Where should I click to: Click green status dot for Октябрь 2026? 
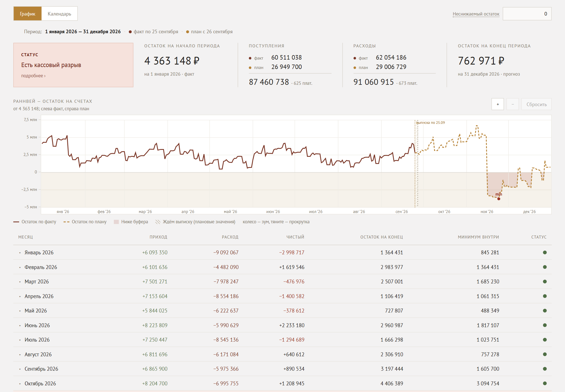(545, 383)
